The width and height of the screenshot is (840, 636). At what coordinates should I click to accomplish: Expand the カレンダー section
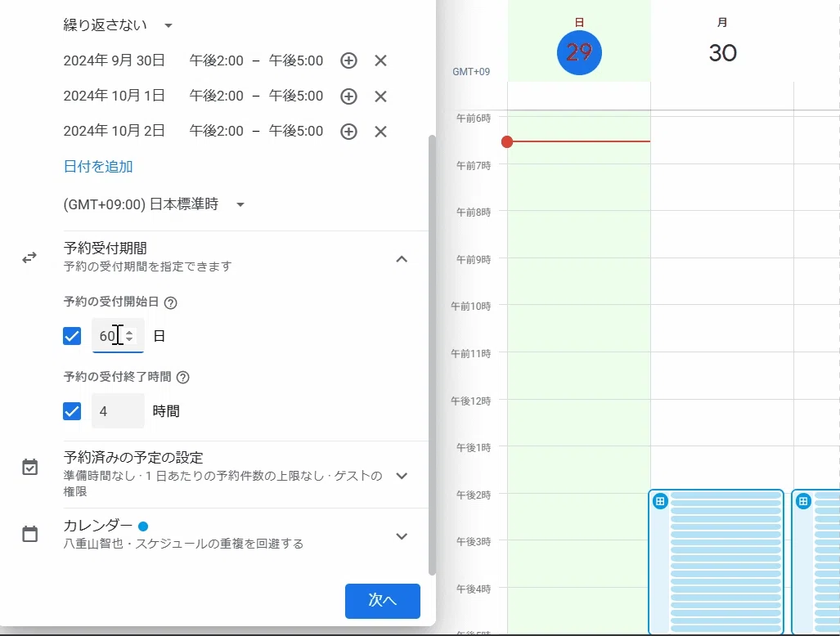(402, 536)
